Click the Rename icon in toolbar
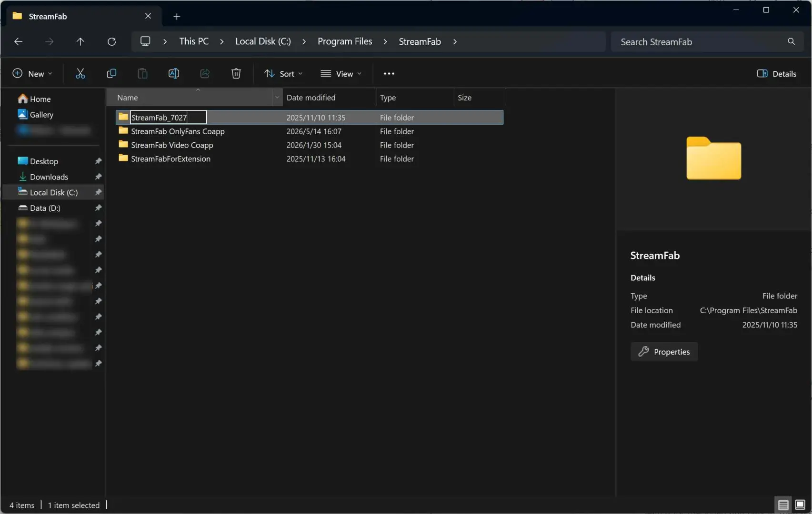The height and width of the screenshot is (514, 812). point(174,73)
